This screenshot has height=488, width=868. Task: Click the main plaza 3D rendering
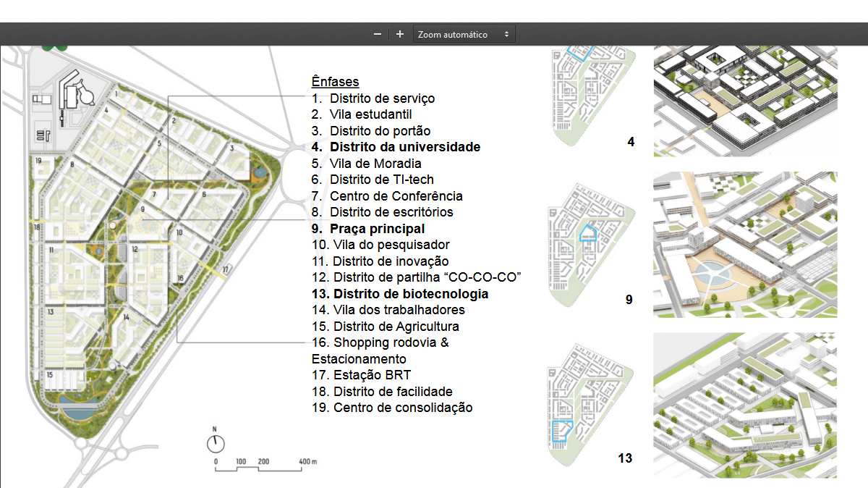point(745,245)
